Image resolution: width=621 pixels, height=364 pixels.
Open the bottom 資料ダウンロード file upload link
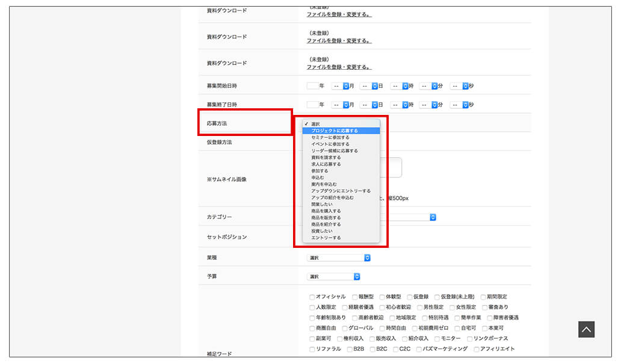click(339, 66)
